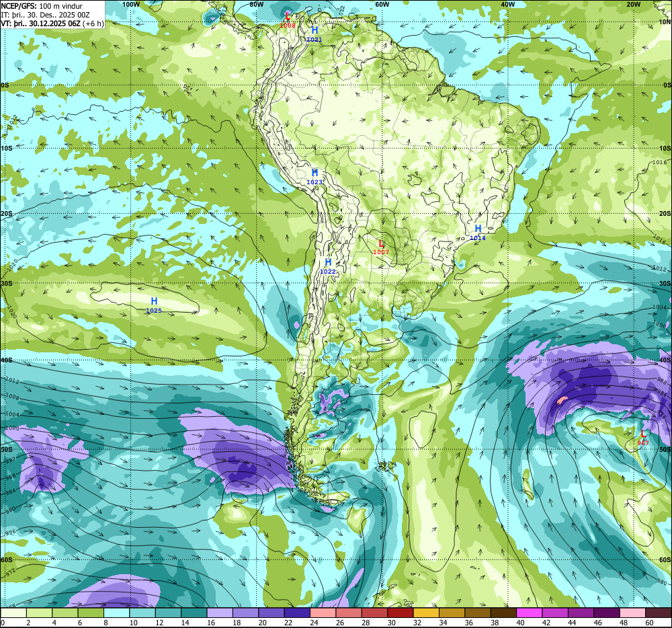Click the initialization time line starting with IT:
The height and width of the screenshot is (628, 672).
(x=45, y=15)
